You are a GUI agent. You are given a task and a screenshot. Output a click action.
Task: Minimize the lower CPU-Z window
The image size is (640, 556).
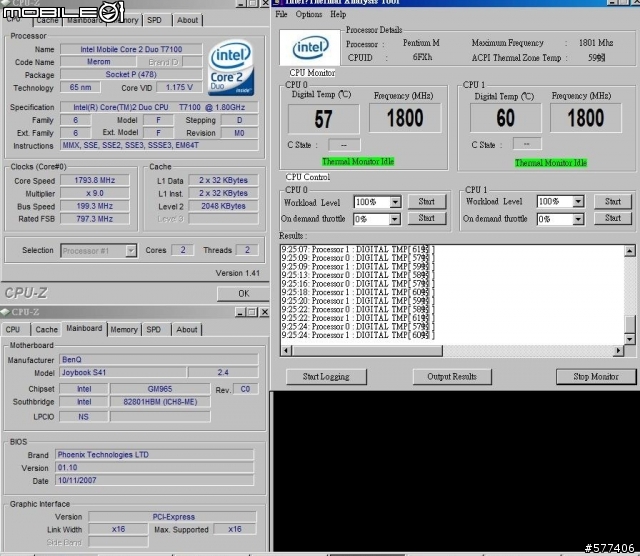click(240, 312)
